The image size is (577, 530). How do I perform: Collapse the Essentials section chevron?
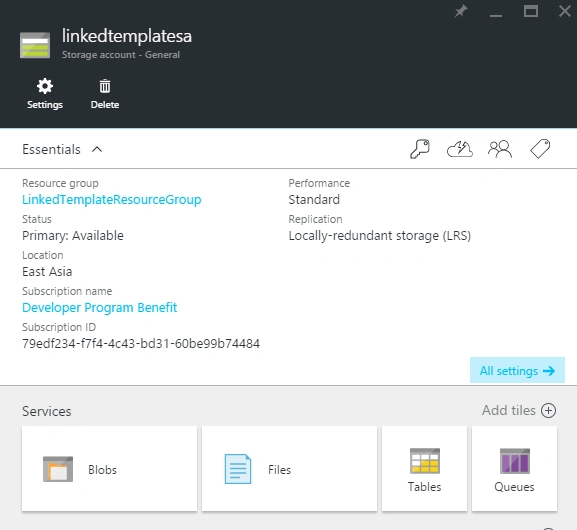coord(97,149)
